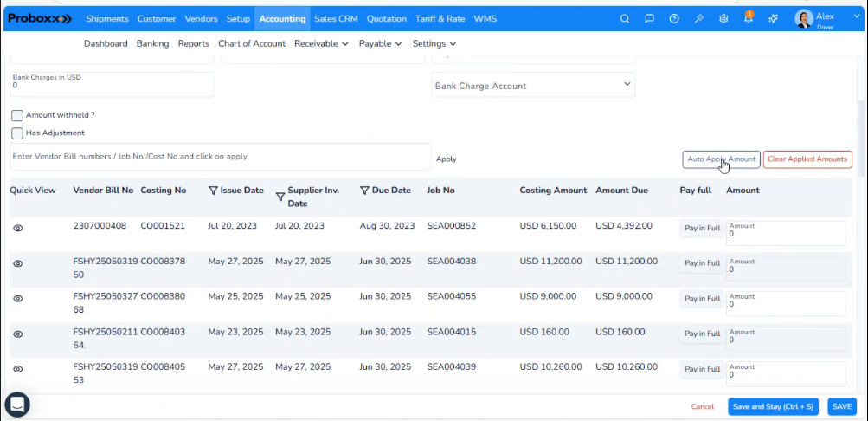Open the settings gear icon
The height and width of the screenshot is (421, 868).
(x=723, y=18)
